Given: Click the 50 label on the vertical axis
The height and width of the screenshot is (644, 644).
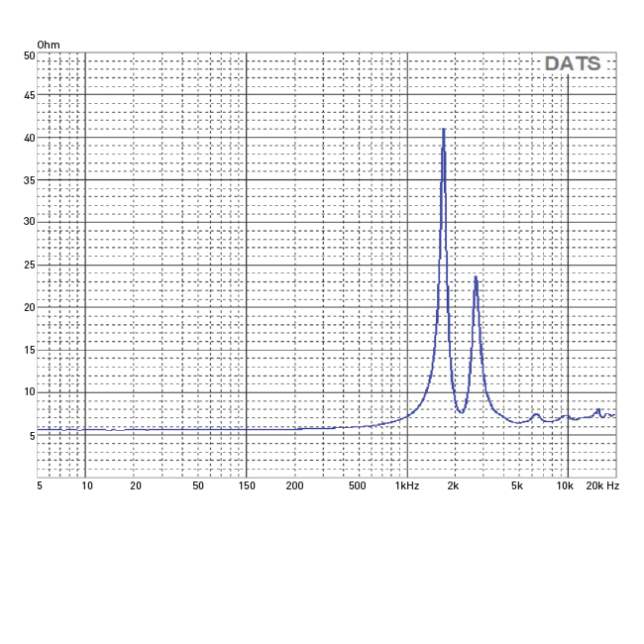Looking at the screenshot, I should pyautogui.click(x=30, y=55).
